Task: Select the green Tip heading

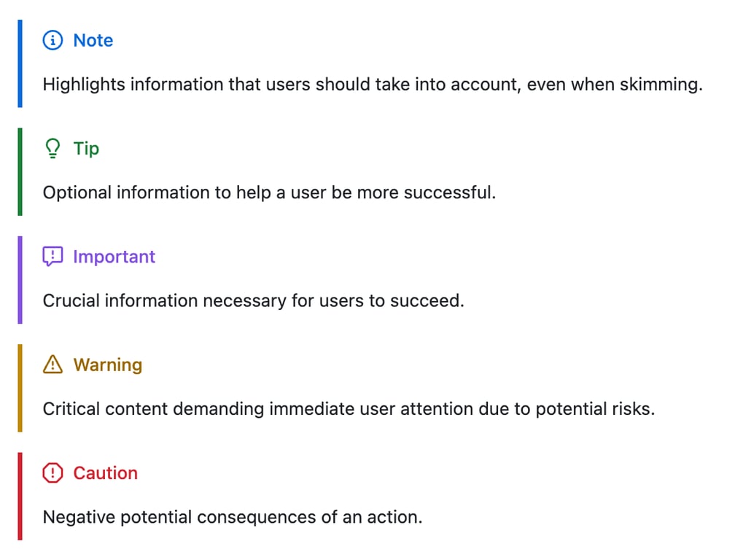Action: (x=86, y=149)
